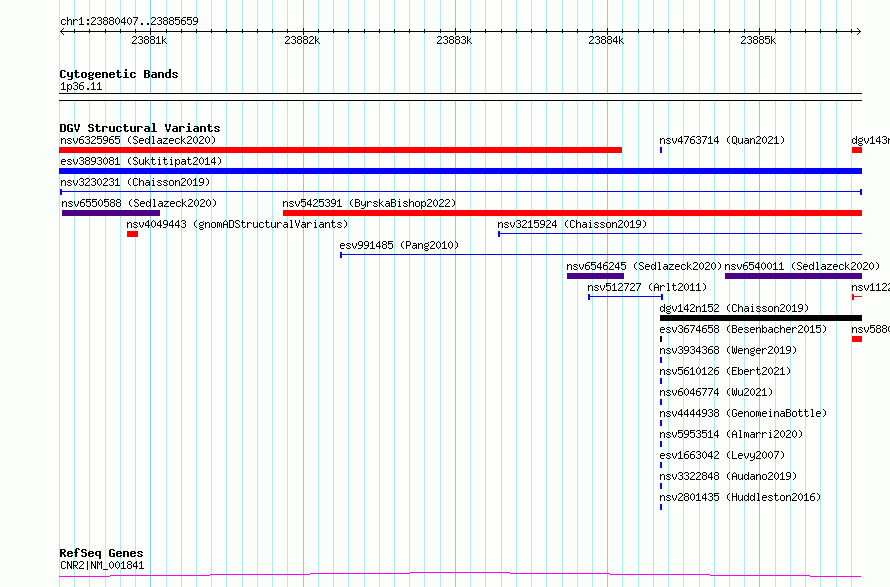
Task: Open the nsv512727 (Arlt2011) variant label
Action: click(647, 287)
